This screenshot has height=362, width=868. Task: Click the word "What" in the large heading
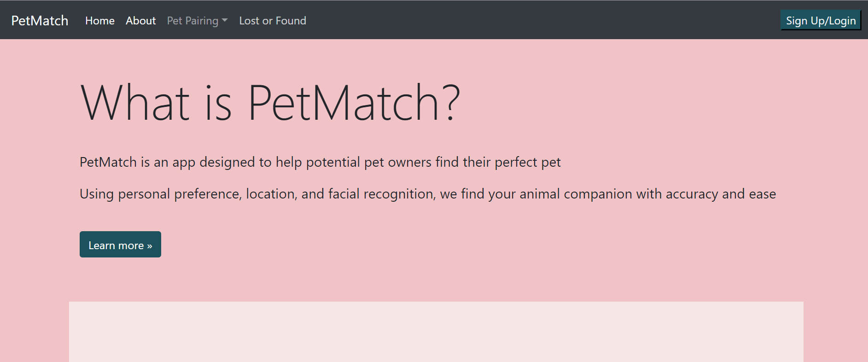[x=135, y=103]
